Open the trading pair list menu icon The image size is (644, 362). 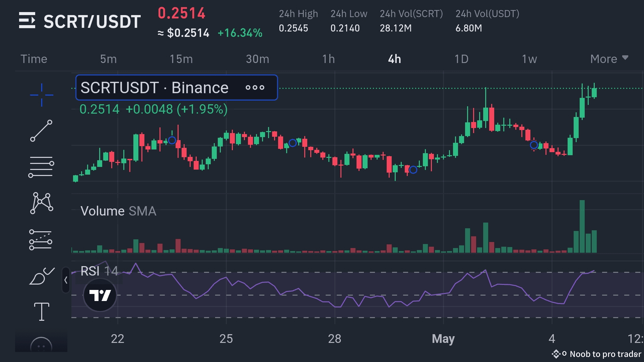tap(27, 20)
